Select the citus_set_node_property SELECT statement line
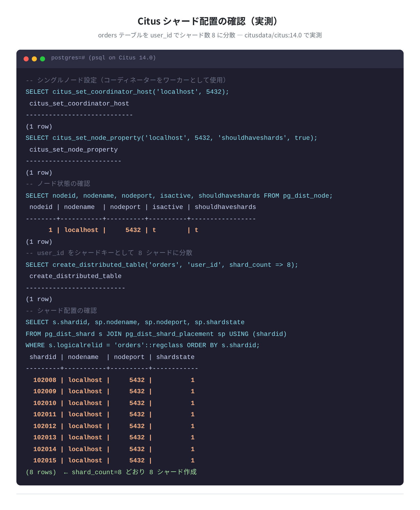This screenshot has width=420, height=510. click(x=171, y=138)
